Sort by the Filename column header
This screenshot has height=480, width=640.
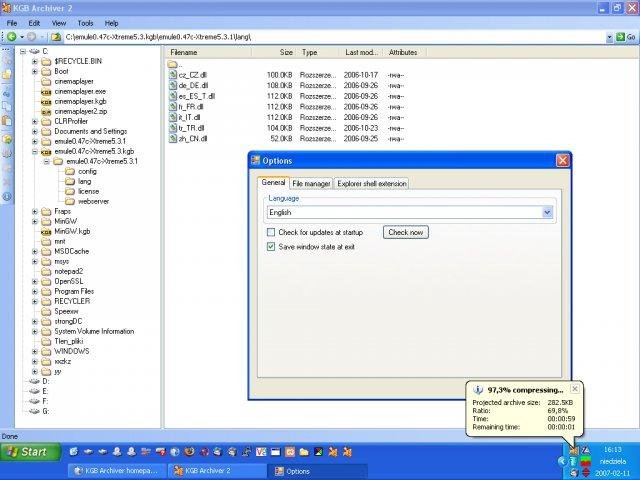click(209, 52)
